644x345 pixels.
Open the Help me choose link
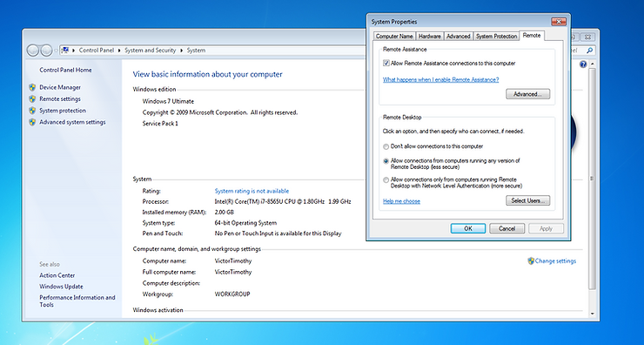[401, 201]
